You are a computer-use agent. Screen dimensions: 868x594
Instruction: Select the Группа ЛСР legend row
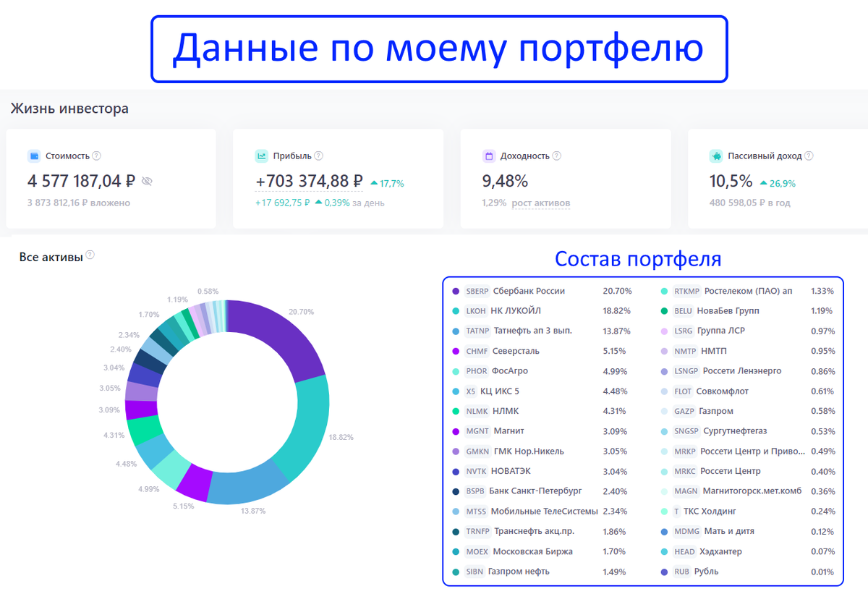pos(748,331)
